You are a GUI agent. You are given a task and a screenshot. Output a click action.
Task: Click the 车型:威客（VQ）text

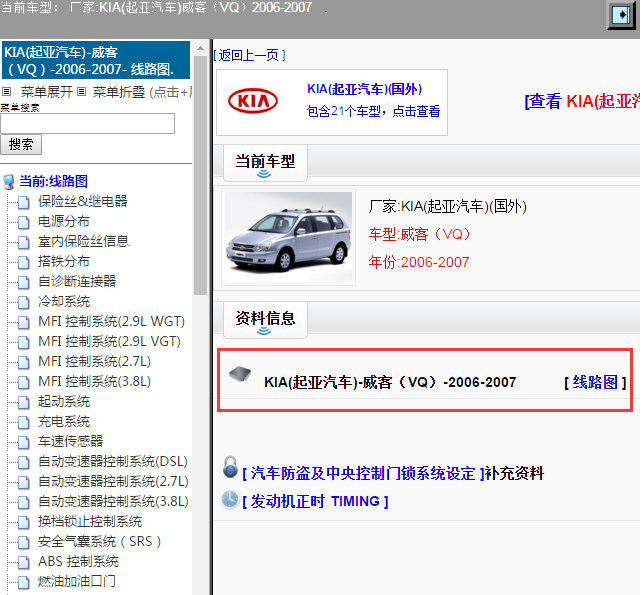point(420,234)
